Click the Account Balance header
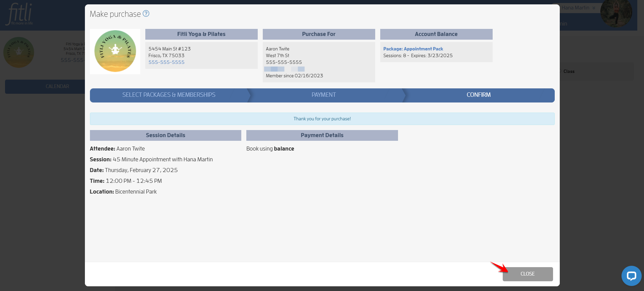644x291 pixels. [436, 34]
